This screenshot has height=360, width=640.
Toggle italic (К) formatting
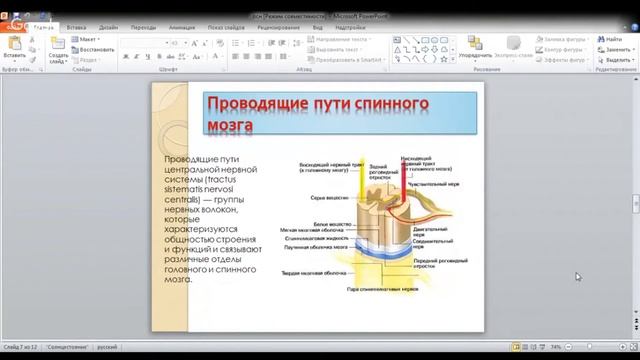point(137,56)
